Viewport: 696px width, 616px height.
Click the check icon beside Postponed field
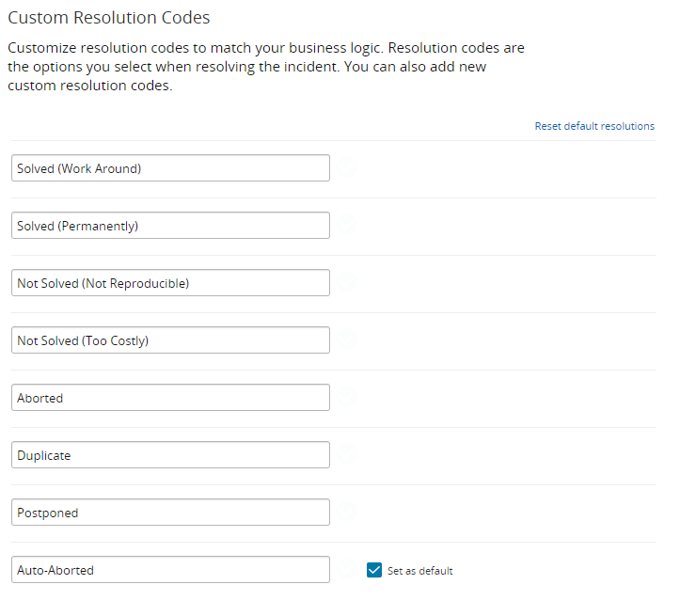click(348, 512)
